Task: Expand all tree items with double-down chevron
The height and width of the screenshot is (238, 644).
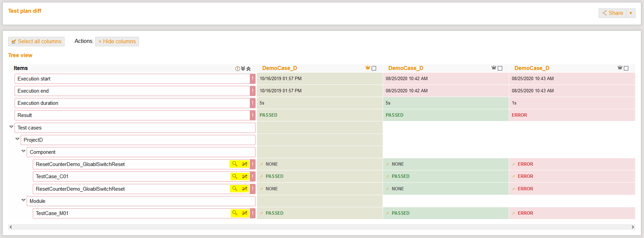Action: click(x=243, y=69)
